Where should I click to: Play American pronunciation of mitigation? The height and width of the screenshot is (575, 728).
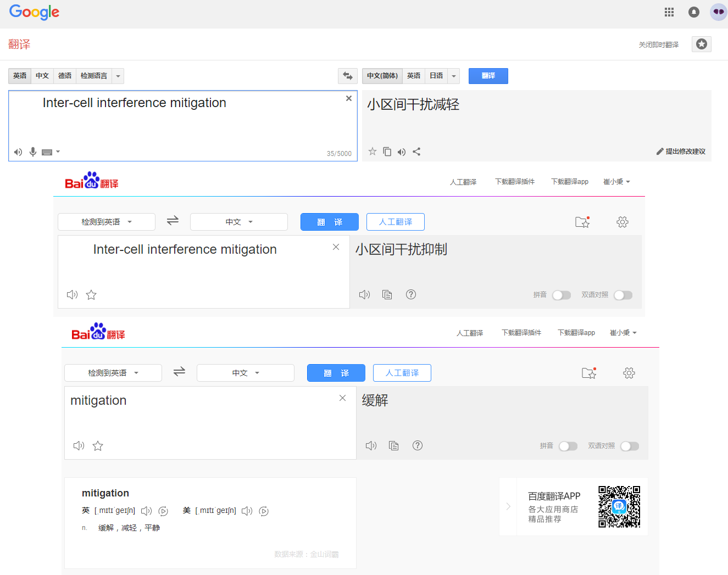[x=247, y=511]
